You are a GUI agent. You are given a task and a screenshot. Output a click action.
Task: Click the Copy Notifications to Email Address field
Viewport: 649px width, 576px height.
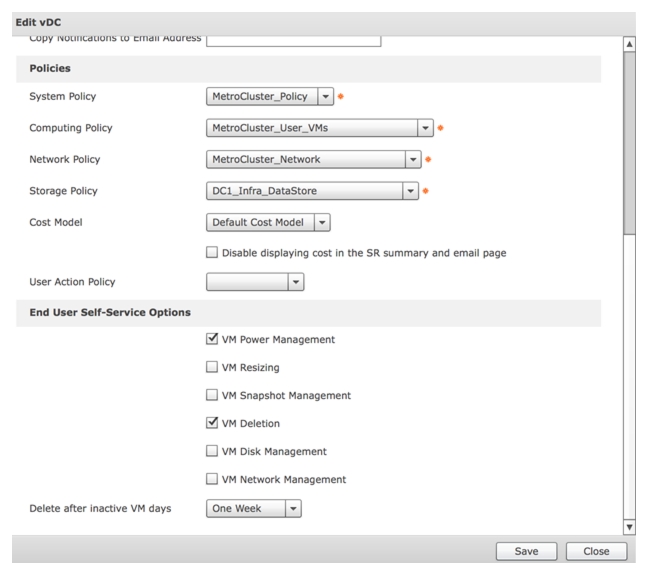coord(293,41)
